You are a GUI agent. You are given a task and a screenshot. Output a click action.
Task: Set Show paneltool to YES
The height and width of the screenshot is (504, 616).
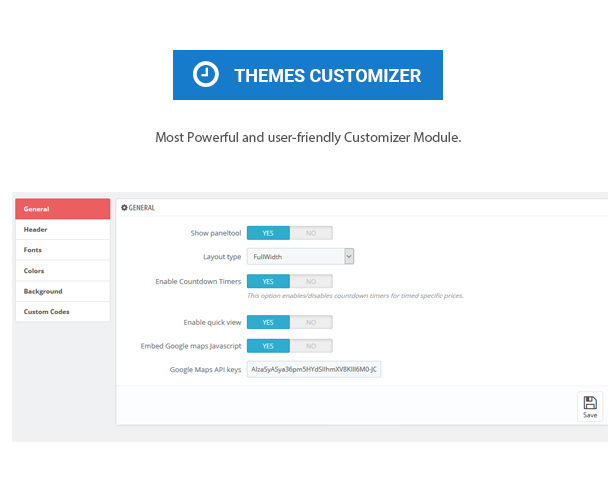268,233
